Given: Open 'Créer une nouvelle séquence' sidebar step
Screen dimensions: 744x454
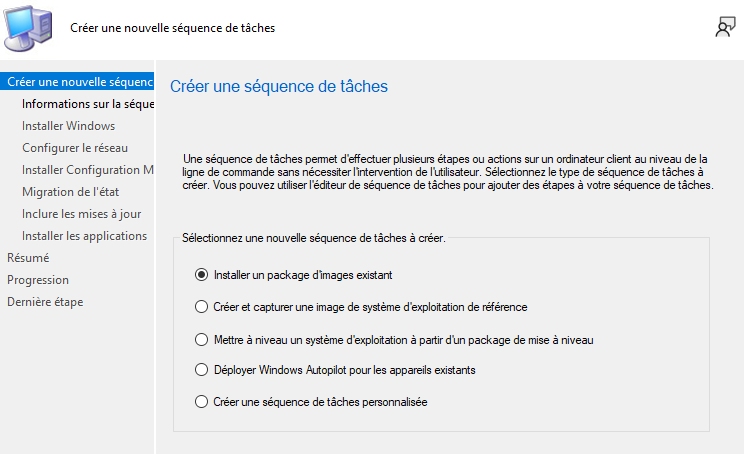Looking at the screenshot, I should click(x=78, y=82).
